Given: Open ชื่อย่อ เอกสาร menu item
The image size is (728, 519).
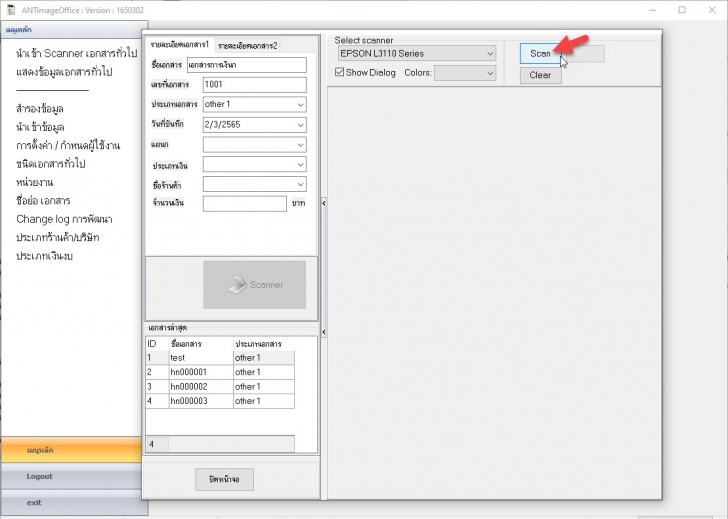Looking at the screenshot, I should [x=43, y=201].
